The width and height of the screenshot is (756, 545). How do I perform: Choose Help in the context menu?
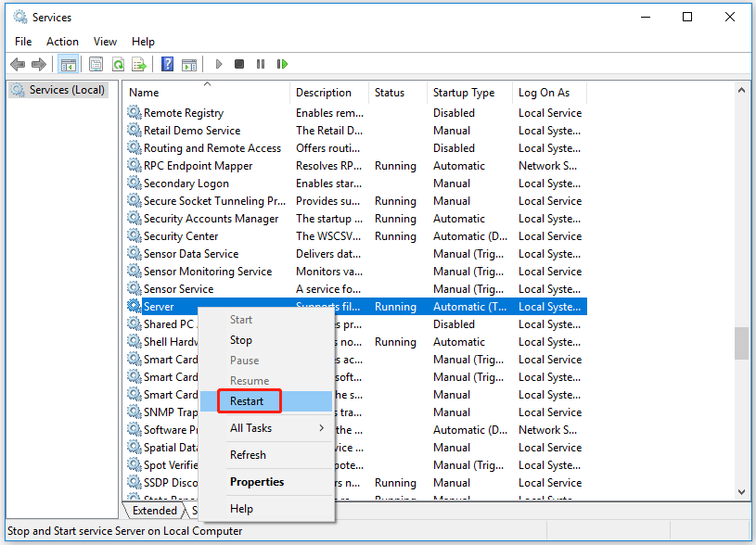point(266,509)
